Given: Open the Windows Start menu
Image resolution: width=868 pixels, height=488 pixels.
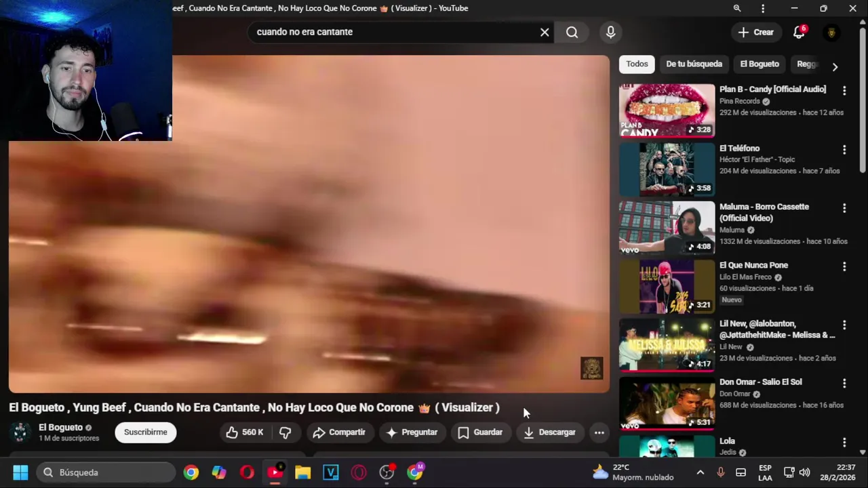Looking at the screenshot, I should (x=20, y=472).
